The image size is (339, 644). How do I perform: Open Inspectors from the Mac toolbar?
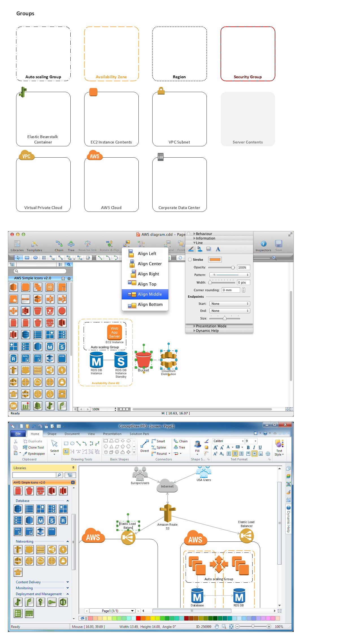263,246
